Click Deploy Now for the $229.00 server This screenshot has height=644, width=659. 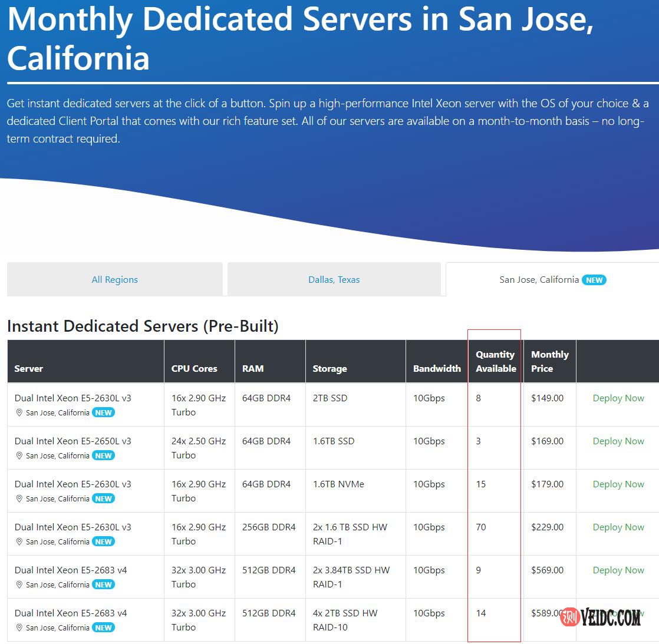pyautogui.click(x=618, y=527)
